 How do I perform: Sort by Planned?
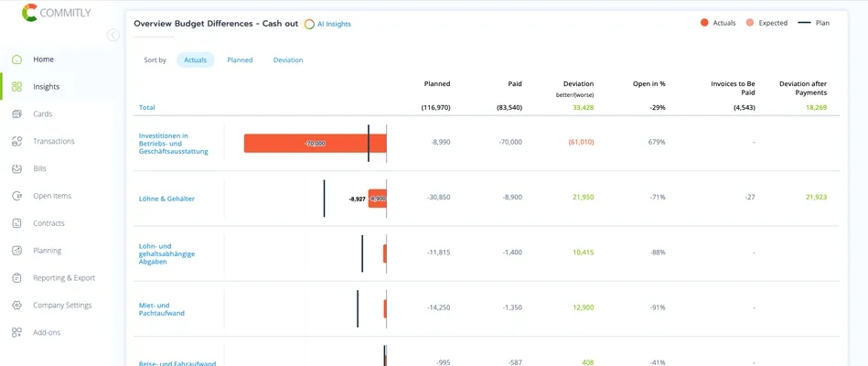[240, 59]
